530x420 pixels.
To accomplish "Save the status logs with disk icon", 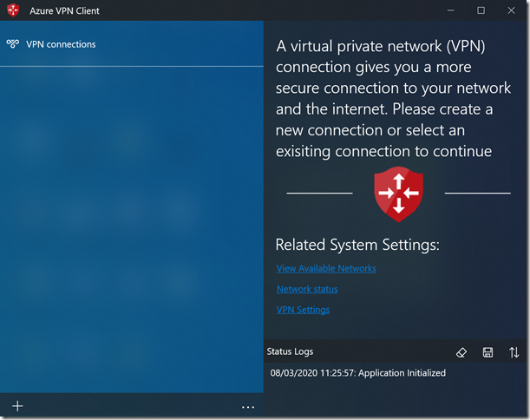I will click(487, 352).
